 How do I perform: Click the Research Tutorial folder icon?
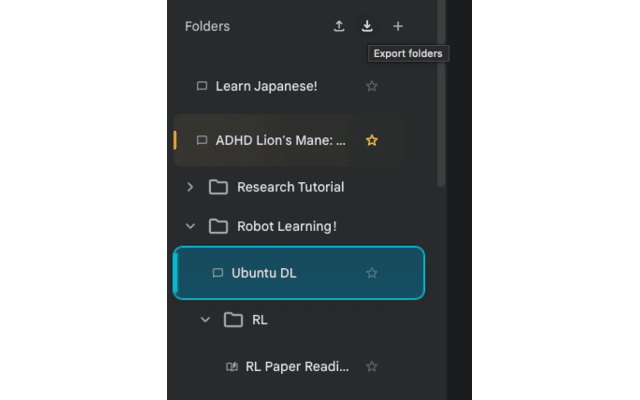(218, 187)
